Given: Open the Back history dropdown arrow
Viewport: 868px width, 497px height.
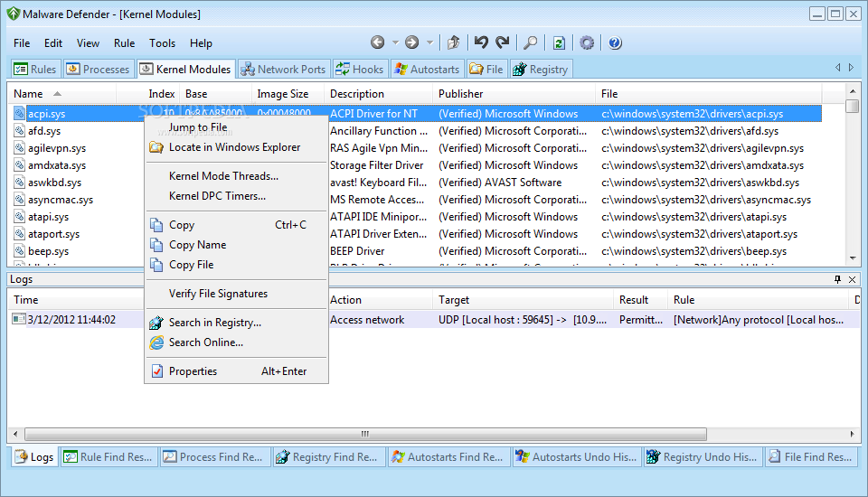Looking at the screenshot, I should 395,42.
